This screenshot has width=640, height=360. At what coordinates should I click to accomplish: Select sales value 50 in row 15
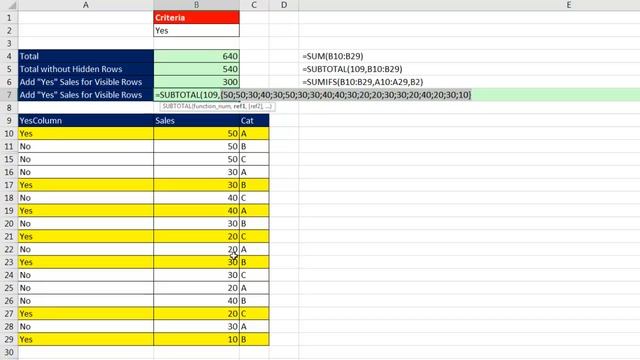(196, 159)
